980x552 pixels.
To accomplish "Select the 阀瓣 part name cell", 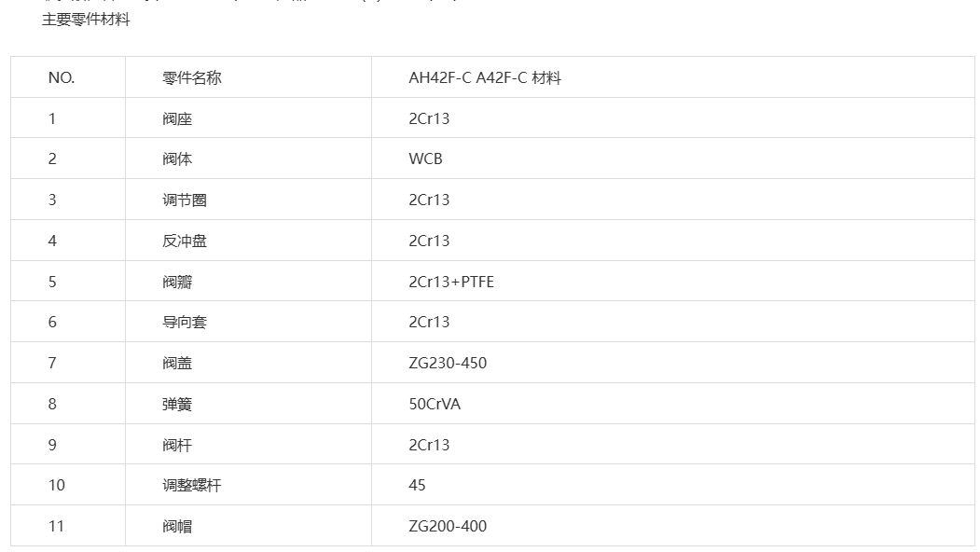I will pyautogui.click(x=248, y=282).
